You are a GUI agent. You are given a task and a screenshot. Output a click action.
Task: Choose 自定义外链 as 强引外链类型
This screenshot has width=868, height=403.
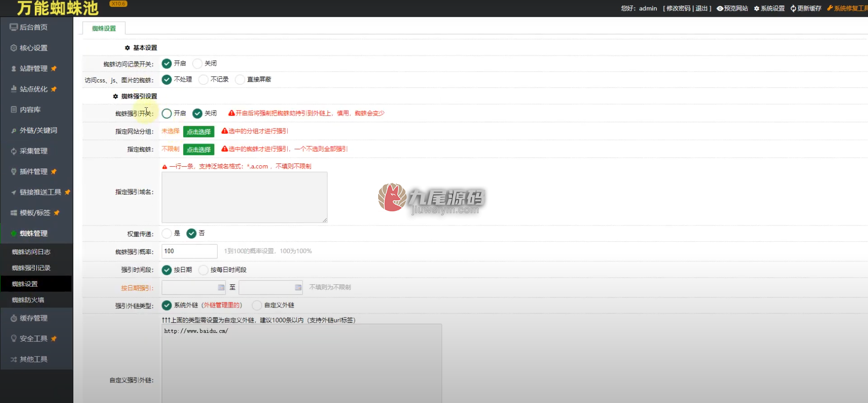click(257, 306)
